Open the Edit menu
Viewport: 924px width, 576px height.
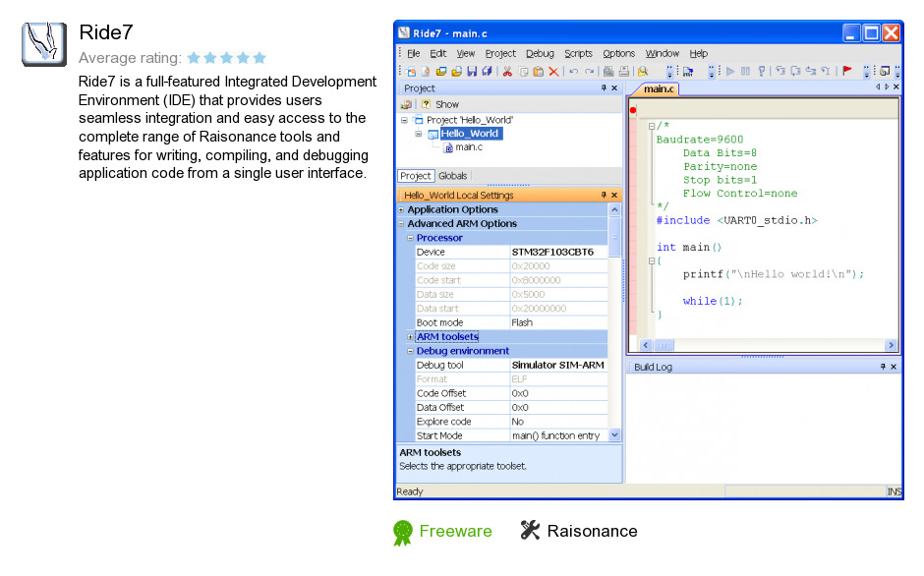[x=437, y=54]
